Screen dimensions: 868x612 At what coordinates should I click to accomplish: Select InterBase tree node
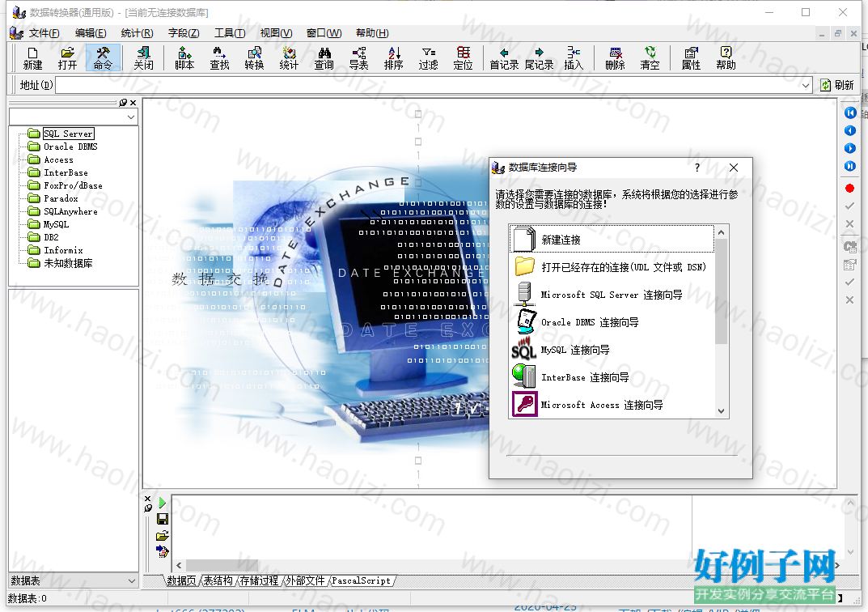tap(66, 172)
